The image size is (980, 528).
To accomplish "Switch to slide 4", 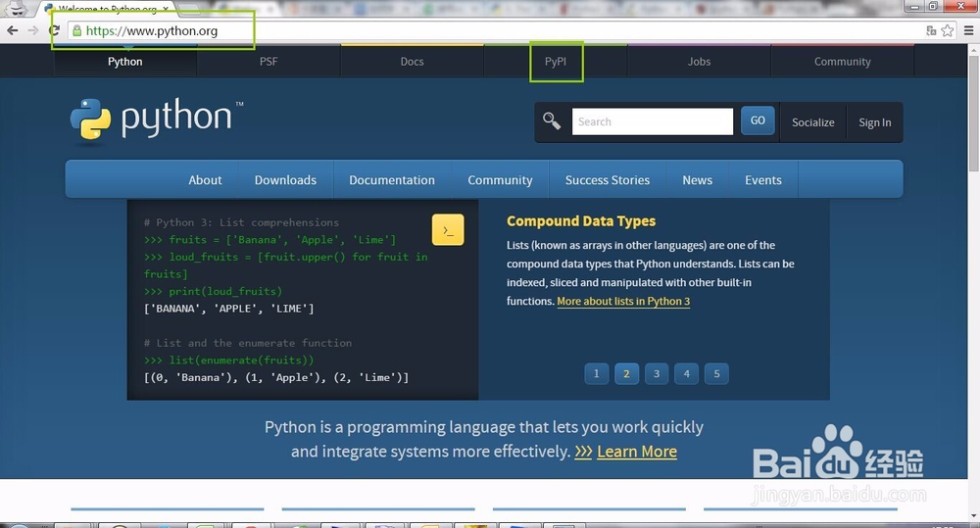I will pyautogui.click(x=686, y=373).
